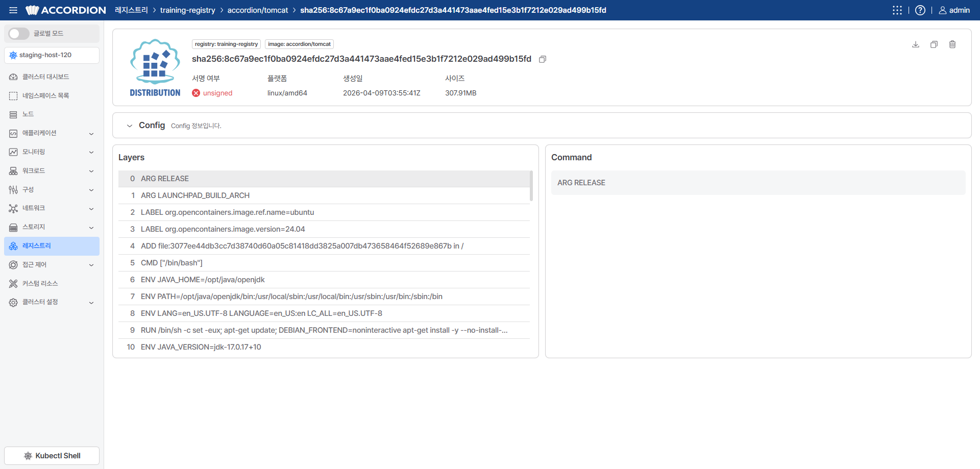
Task: Go to accordion/tomcat breadcrumb
Action: coord(258,10)
